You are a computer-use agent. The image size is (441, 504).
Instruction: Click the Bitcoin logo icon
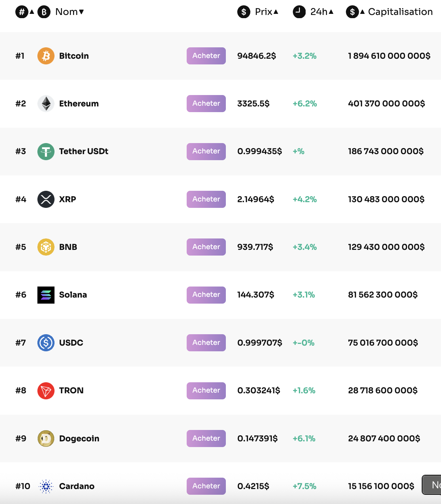click(x=46, y=56)
